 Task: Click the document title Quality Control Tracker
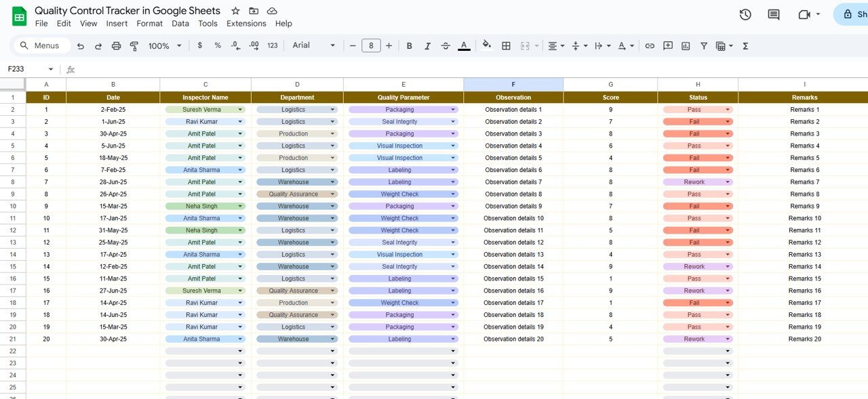[127, 11]
